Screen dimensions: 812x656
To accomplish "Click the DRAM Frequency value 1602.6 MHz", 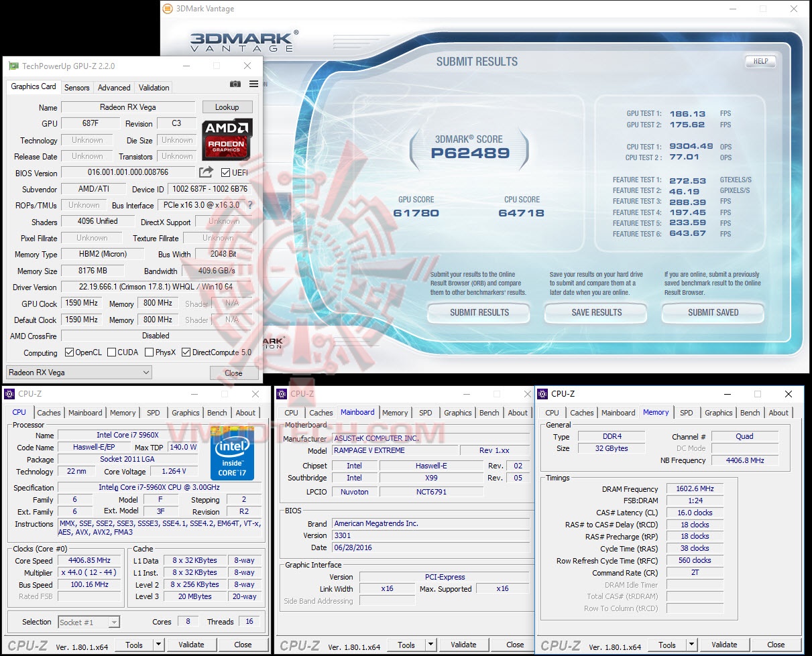I will 695,489.
